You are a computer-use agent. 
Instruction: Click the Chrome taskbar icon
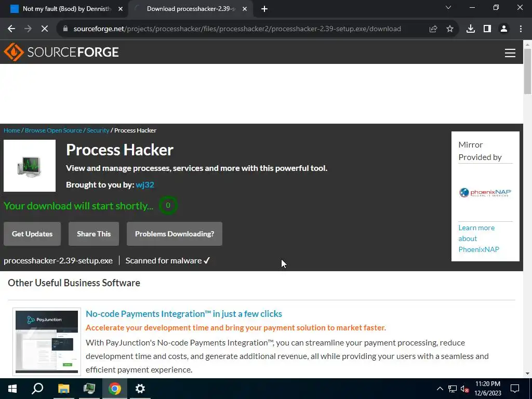[115, 389]
